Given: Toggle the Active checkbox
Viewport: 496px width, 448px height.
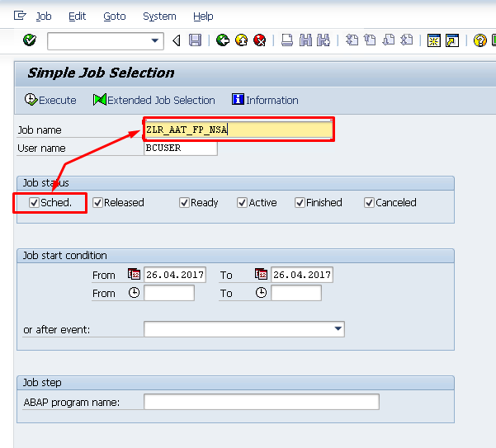Looking at the screenshot, I should pos(242,202).
